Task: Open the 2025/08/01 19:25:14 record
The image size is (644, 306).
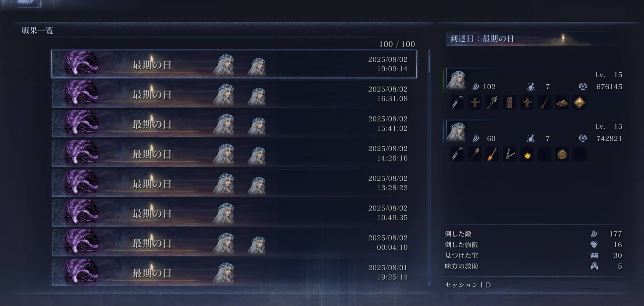Action: coord(234,272)
